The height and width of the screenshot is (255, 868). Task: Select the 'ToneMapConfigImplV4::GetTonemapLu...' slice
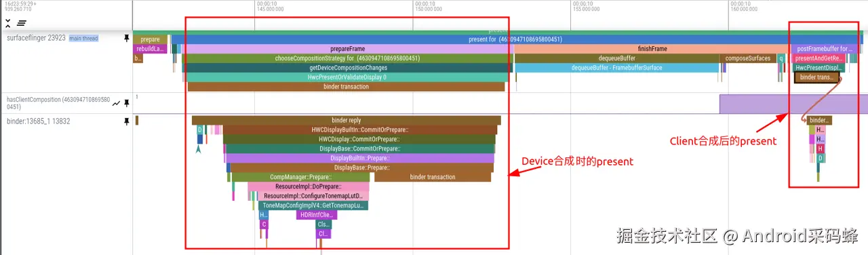click(x=313, y=205)
